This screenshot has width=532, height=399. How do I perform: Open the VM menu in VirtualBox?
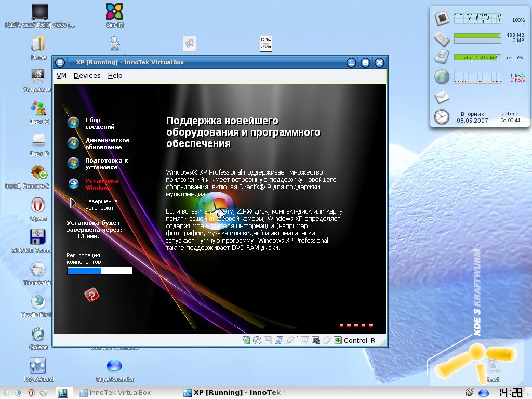pyautogui.click(x=61, y=76)
